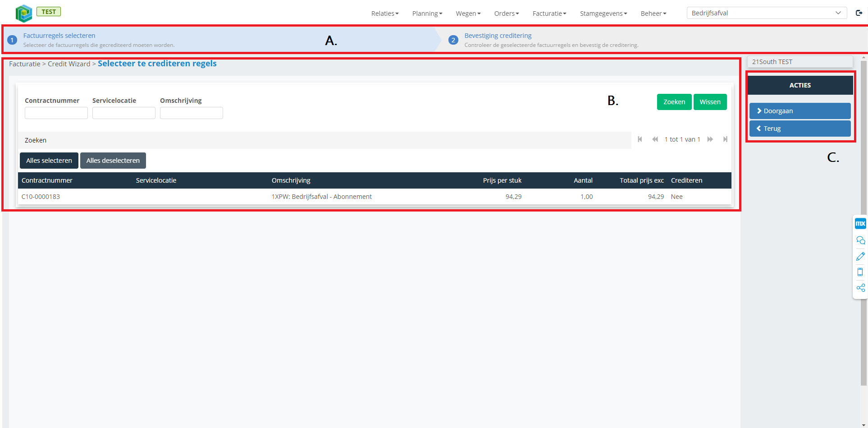
Task: Click the Factuurregels selecteren step link
Action: [x=59, y=36]
